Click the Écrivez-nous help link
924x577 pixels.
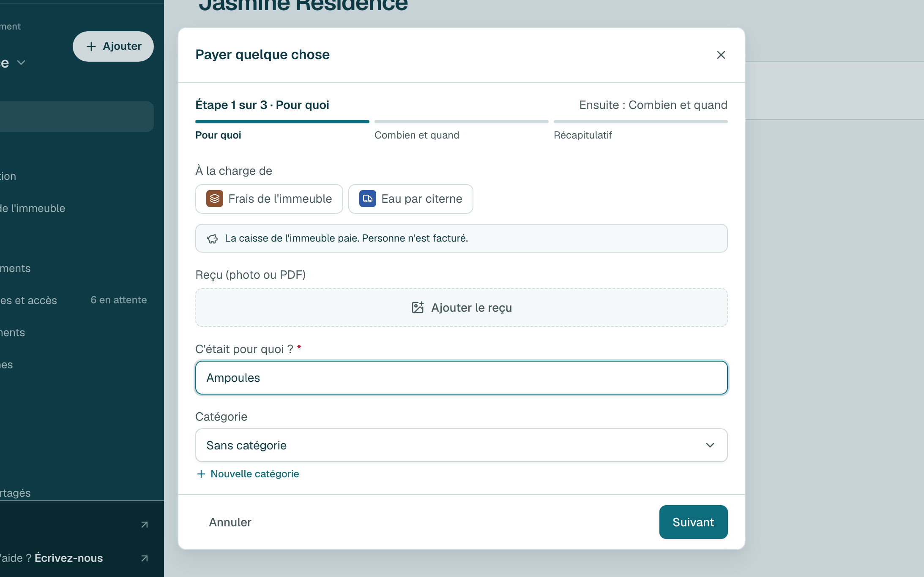pos(68,558)
